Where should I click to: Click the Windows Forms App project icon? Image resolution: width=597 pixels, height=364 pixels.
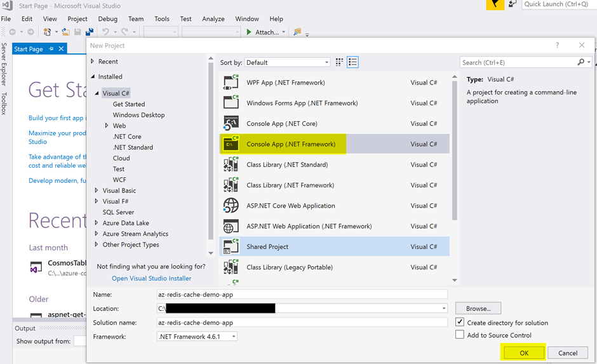(231, 103)
